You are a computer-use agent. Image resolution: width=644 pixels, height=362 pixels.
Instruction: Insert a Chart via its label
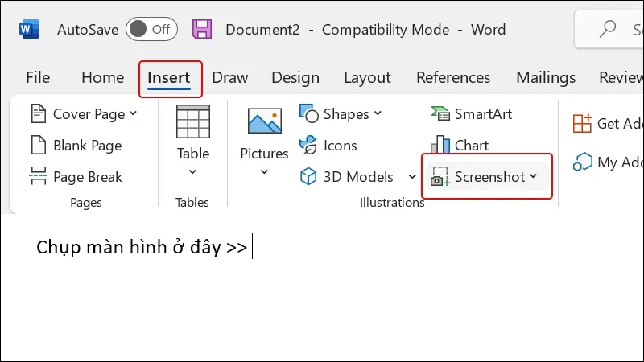tap(472, 146)
